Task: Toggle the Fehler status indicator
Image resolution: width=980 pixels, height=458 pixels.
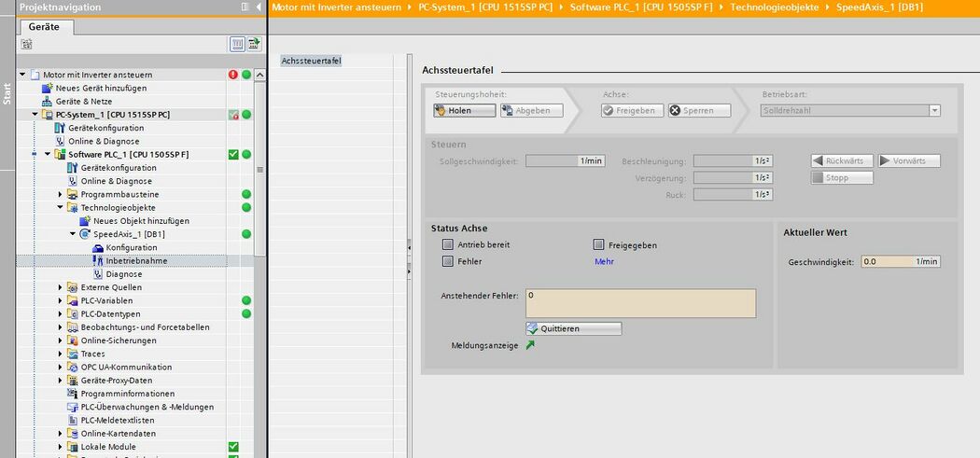Action: pos(447,262)
